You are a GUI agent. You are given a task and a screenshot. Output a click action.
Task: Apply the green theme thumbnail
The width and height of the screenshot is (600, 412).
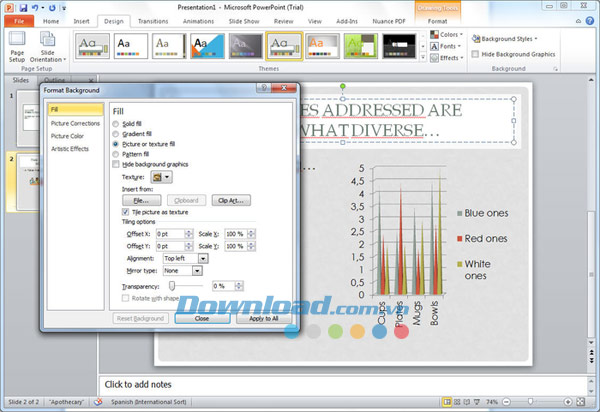point(361,46)
